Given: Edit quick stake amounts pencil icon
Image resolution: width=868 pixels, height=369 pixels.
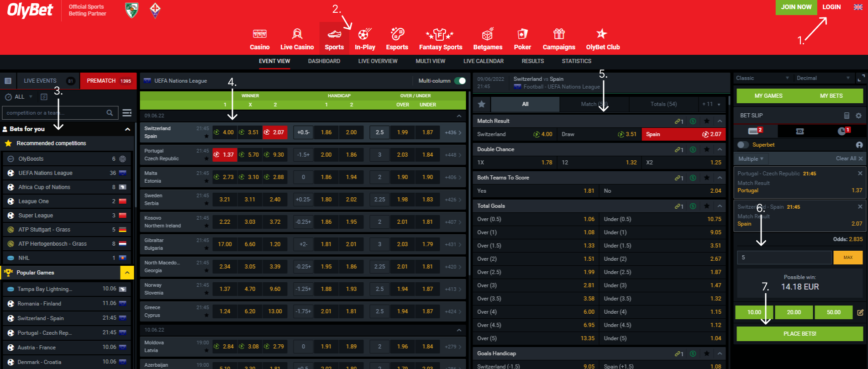Looking at the screenshot, I should pos(860,312).
